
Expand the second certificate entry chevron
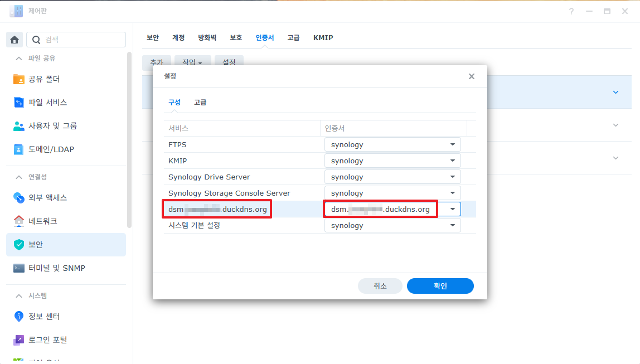tap(615, 125)
